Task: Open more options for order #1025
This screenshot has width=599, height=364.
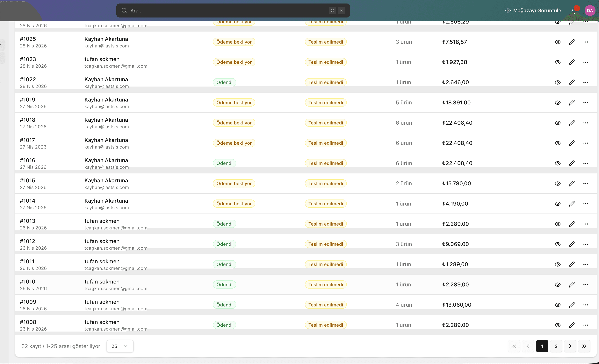Action: [x=586, y=42]
